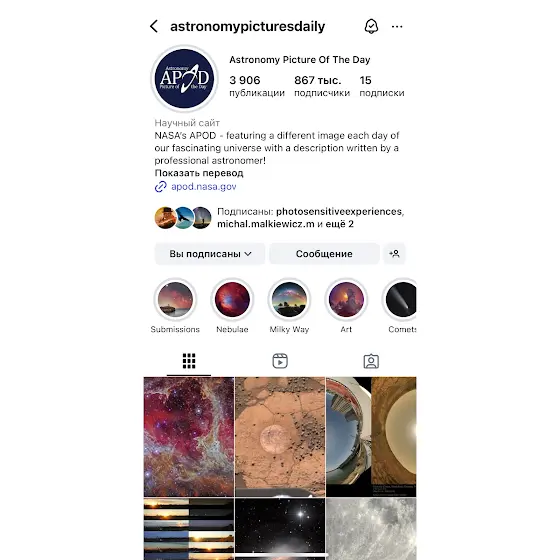This screenshot has height=560, width=560.
Task: Switch to the tagged photos tab
Action: point(371,361)
